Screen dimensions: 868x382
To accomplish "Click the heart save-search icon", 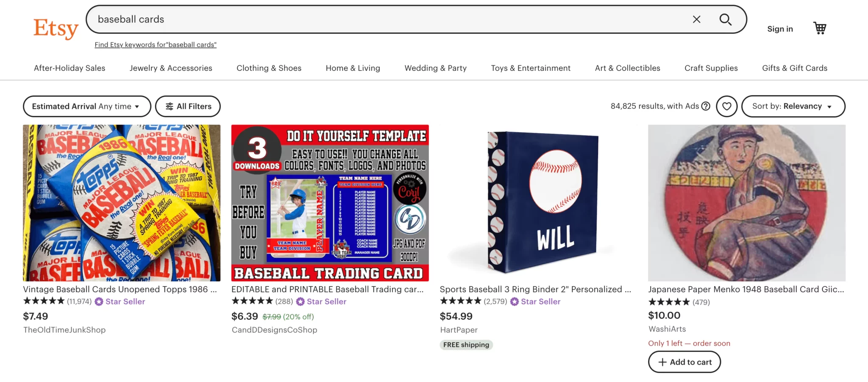I will click(726, 106).
